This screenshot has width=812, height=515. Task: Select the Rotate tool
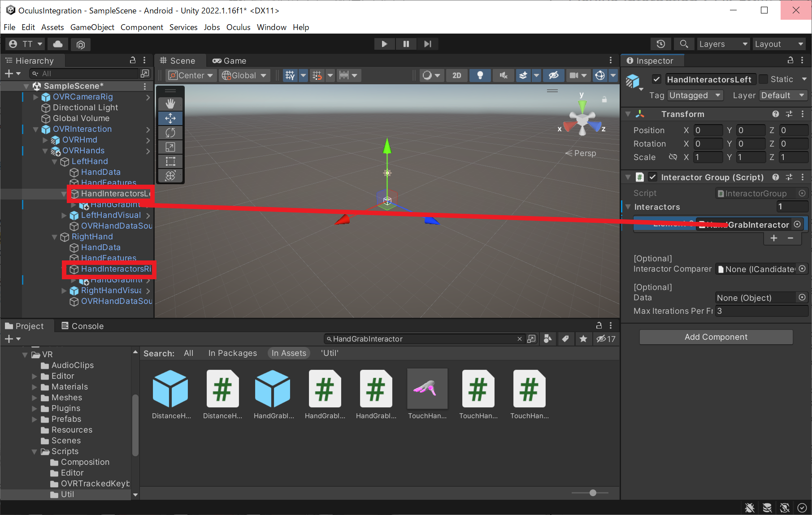[x=170, y=133]
